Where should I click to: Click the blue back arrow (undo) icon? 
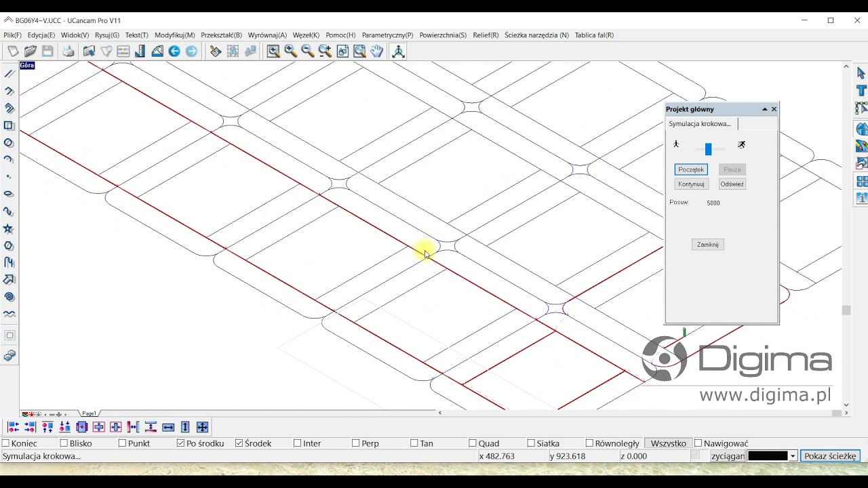[174, 52]
